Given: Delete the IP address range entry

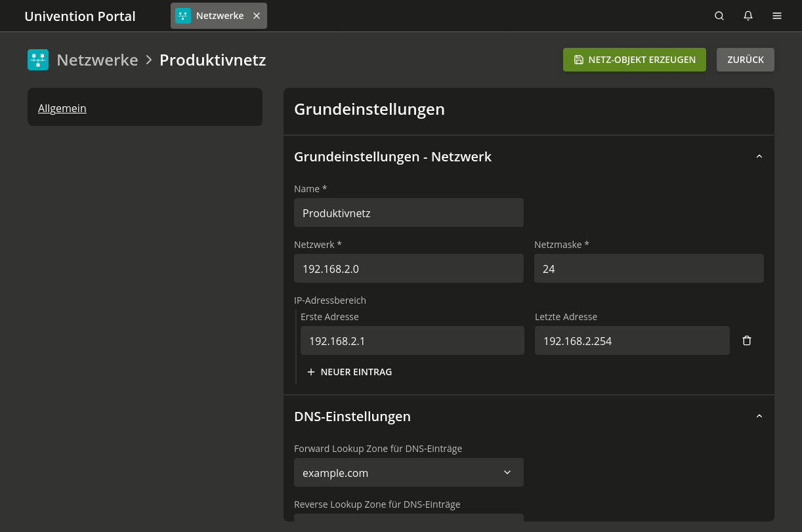Looking at the screenshot, I should tap(747, 340).
